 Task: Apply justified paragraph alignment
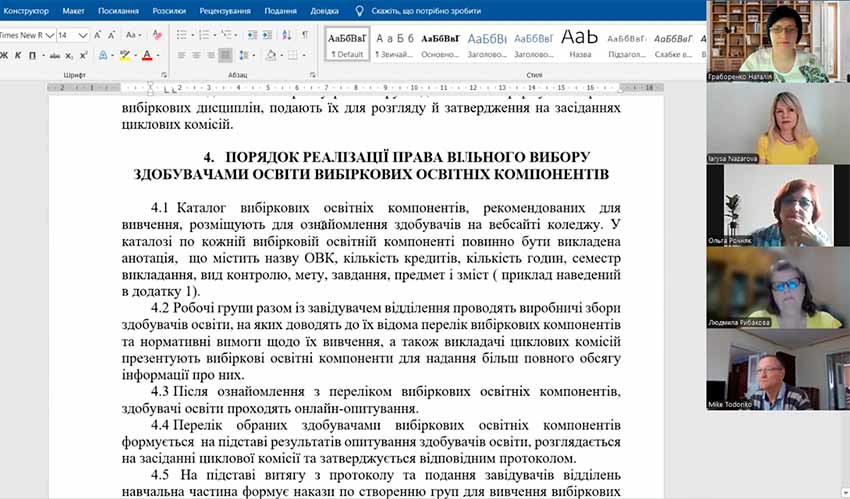226,56
